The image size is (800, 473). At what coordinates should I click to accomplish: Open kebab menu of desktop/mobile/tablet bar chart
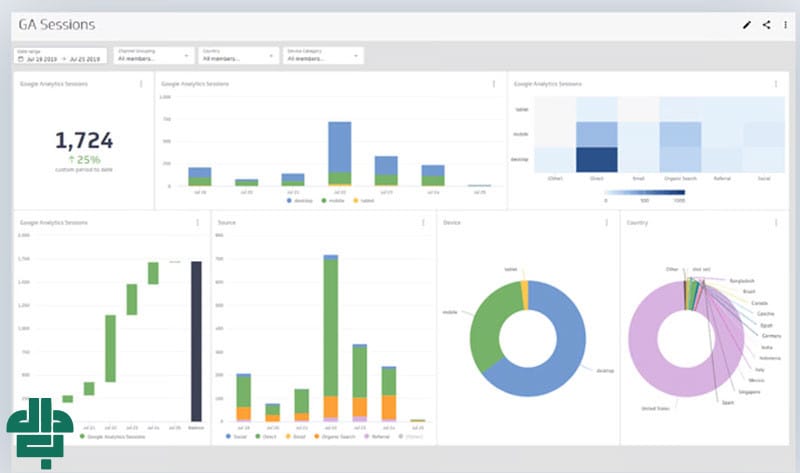click(x=493, y=84)
